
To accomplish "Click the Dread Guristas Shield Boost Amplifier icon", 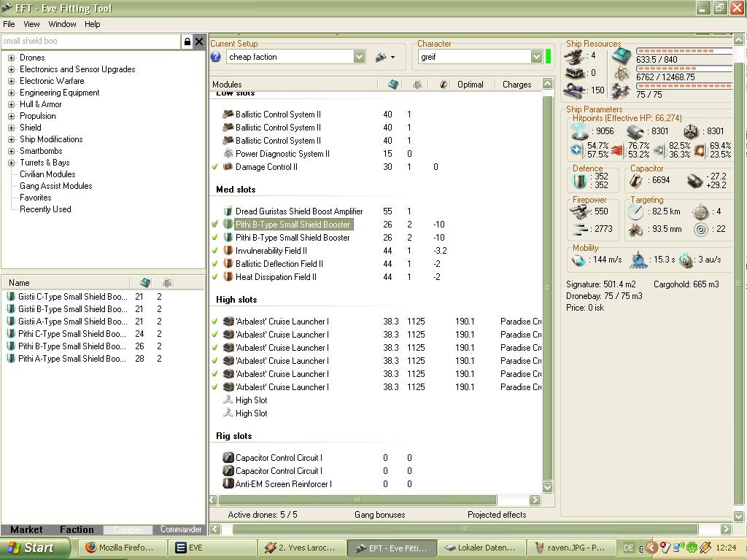I will point(228,211).
